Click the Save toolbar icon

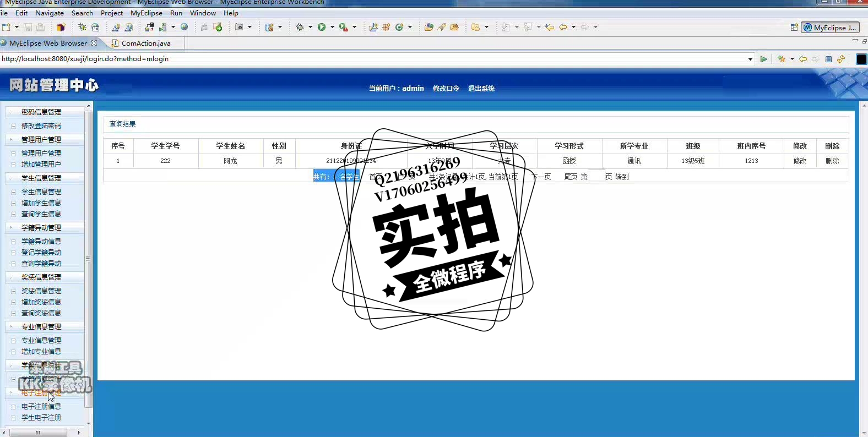pyautogui.click(x=28, y=27)
